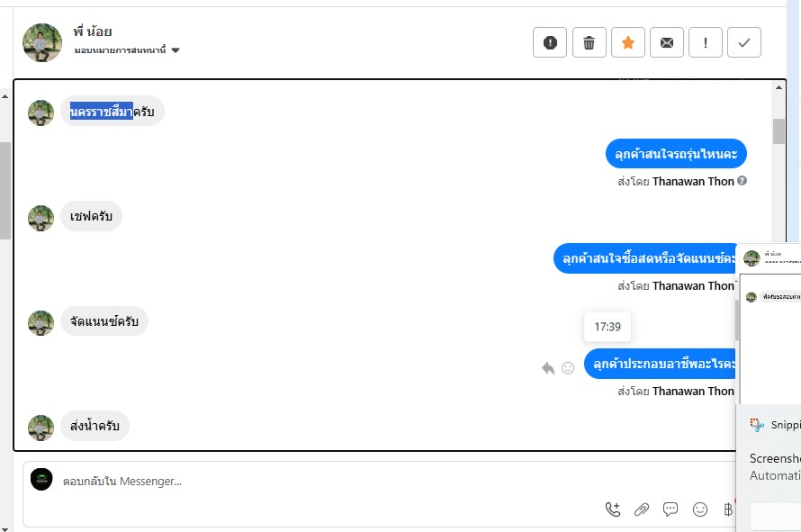Open the saved replies speech-bubble icon
The image size is (801, 532).
(x=670, y=509)
